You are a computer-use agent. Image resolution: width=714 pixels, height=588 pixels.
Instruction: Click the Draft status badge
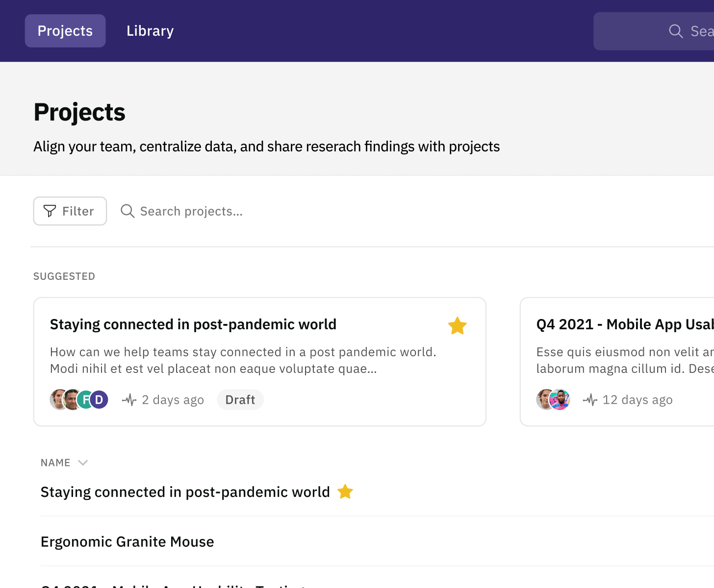point(240,399)
